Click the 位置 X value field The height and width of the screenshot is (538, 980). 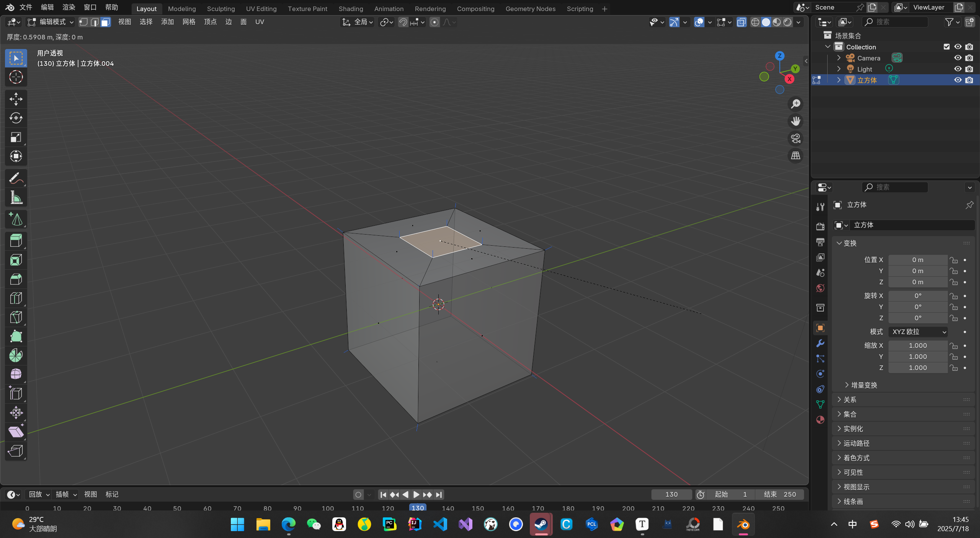[917, 260]
